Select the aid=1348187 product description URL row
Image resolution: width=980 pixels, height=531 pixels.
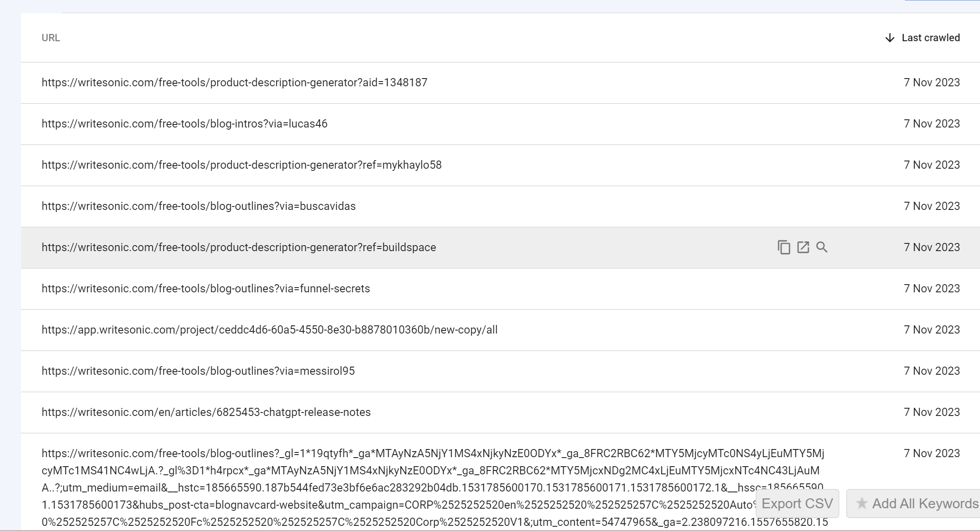coord(234,82)
